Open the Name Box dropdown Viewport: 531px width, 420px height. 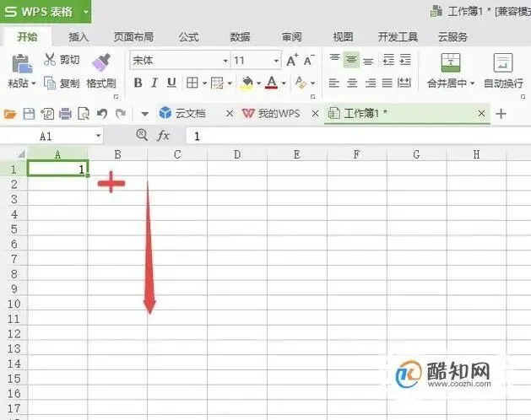[98, 136]
